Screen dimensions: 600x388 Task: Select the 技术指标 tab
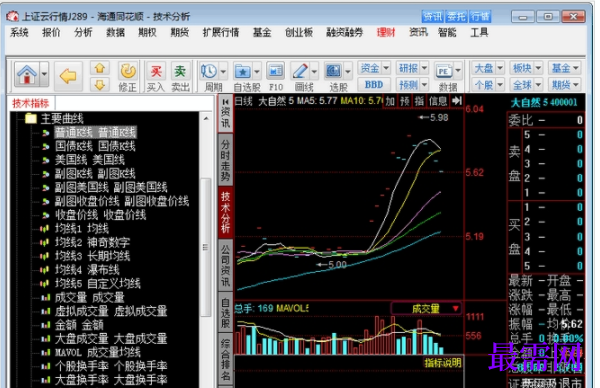pyautogui.click(x=31, y=103)
